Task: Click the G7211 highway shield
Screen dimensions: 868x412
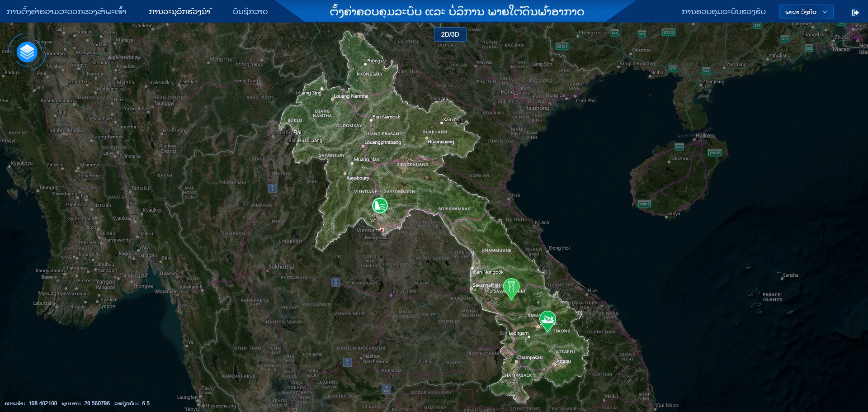Action: tap(562, 47)
